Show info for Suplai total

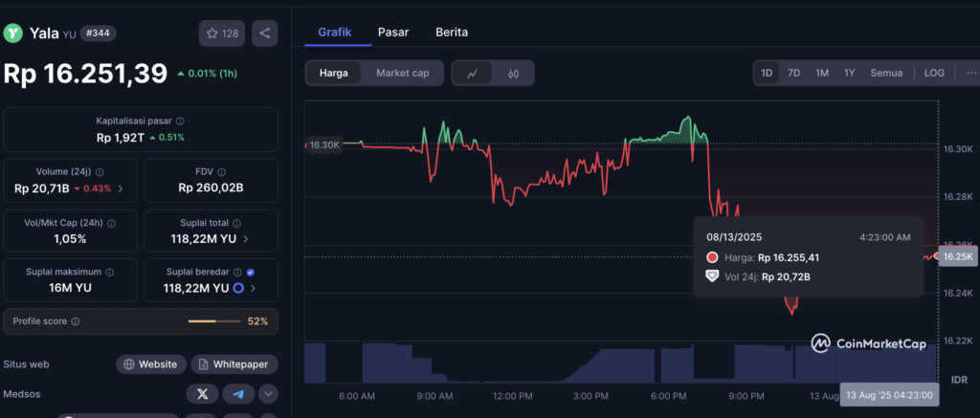[237, 223]
